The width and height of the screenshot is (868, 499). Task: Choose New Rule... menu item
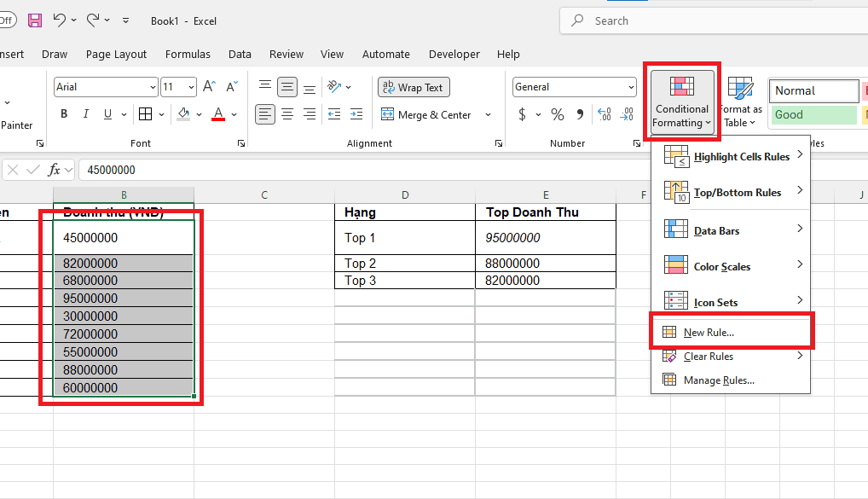click(732, 333)
